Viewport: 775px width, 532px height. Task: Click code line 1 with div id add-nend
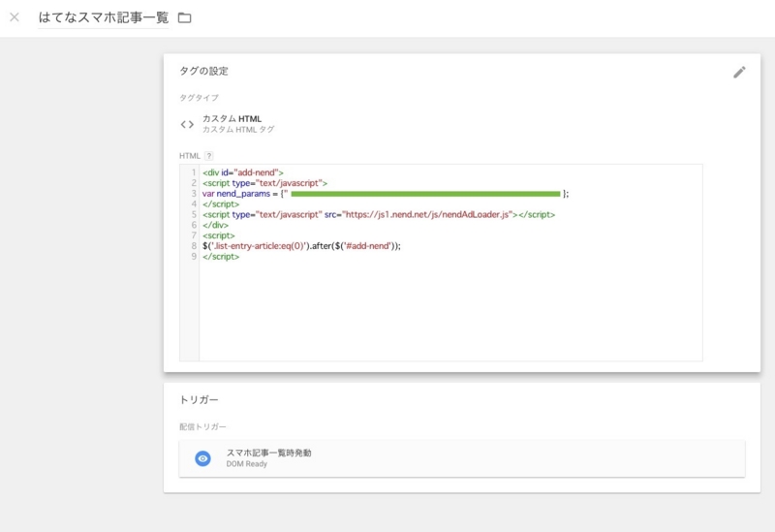point(243,172)
